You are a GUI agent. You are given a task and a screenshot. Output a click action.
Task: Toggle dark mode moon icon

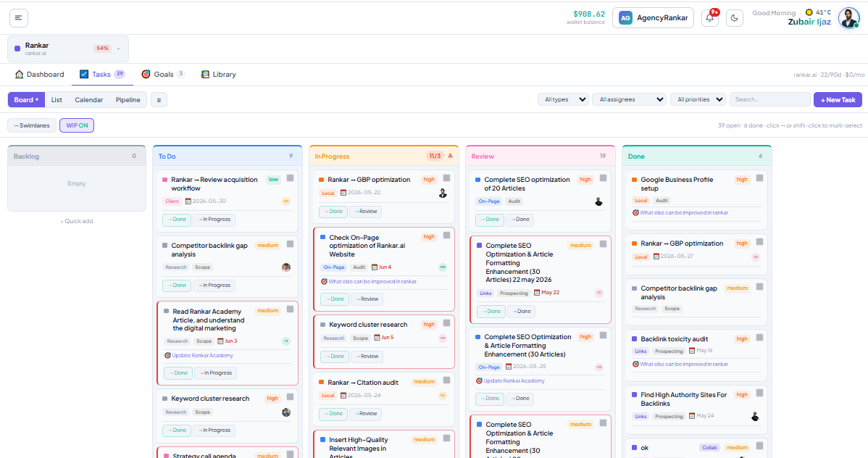tap(734, 17)
